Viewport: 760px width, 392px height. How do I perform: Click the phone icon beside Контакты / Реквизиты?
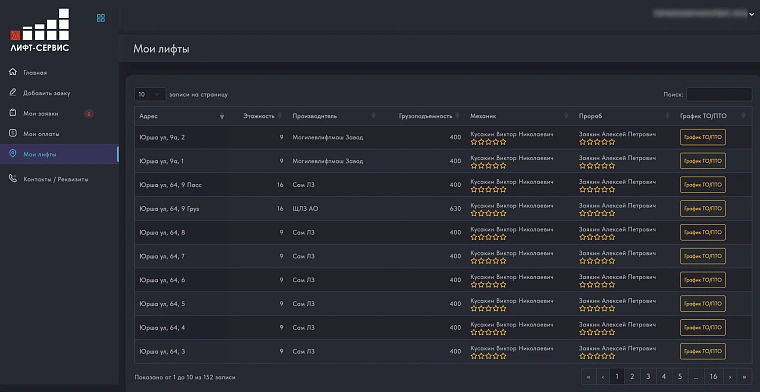[x=13, y=179]
